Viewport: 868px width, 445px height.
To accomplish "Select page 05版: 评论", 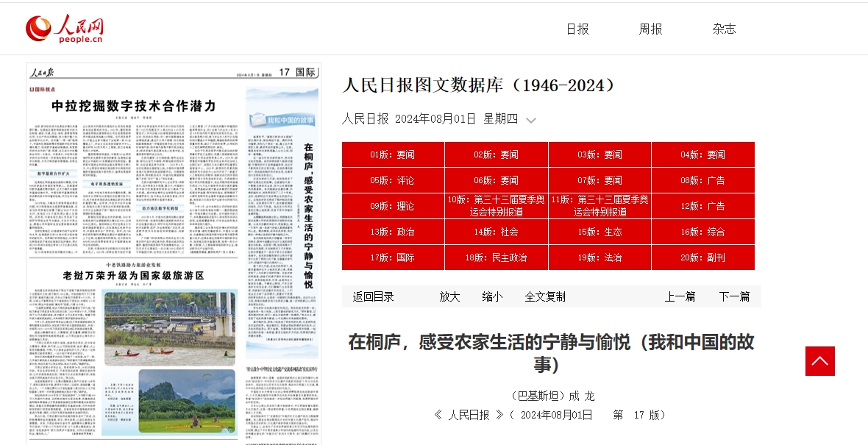I will click(393, 180).
